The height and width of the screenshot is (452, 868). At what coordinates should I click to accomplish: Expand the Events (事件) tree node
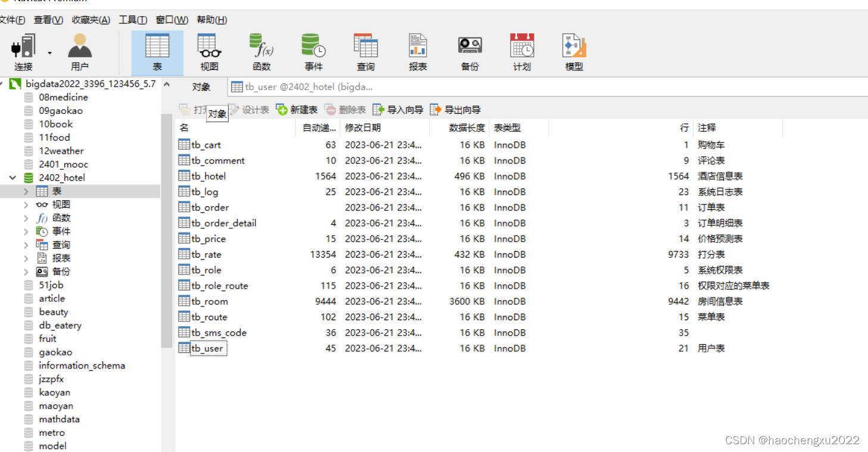coord(26,231)
